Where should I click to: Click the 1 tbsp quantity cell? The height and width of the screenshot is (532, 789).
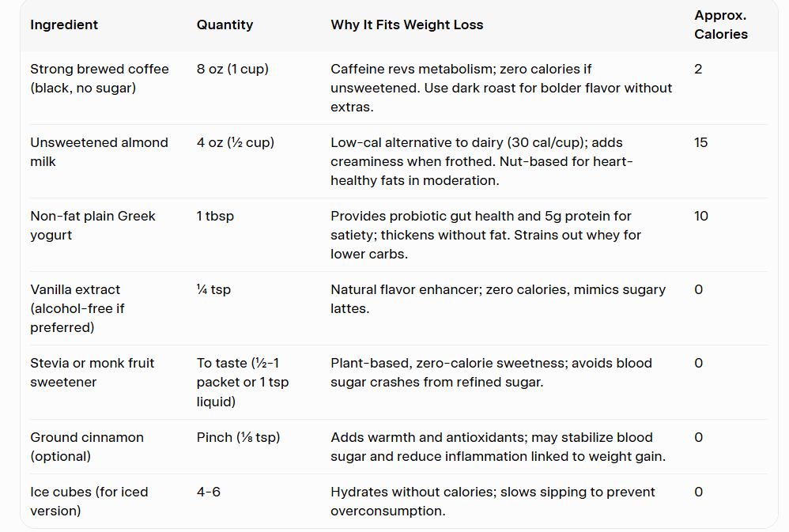215,216
